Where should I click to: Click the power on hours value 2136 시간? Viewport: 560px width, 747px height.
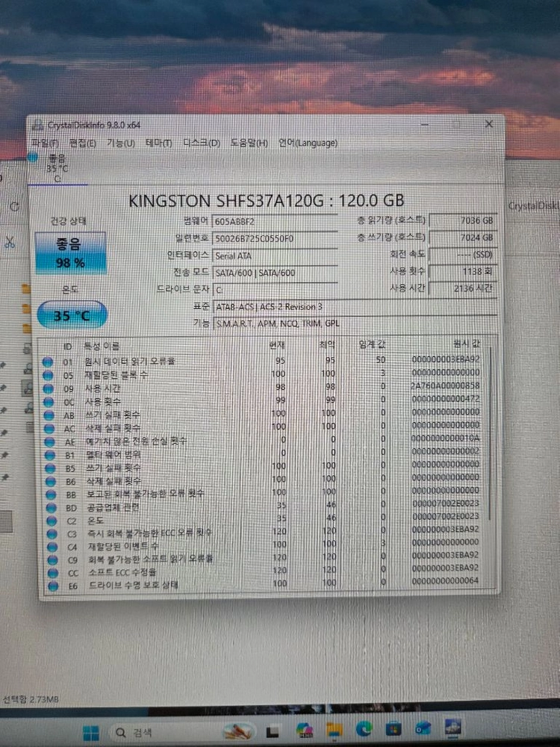(x=463, y=288)
